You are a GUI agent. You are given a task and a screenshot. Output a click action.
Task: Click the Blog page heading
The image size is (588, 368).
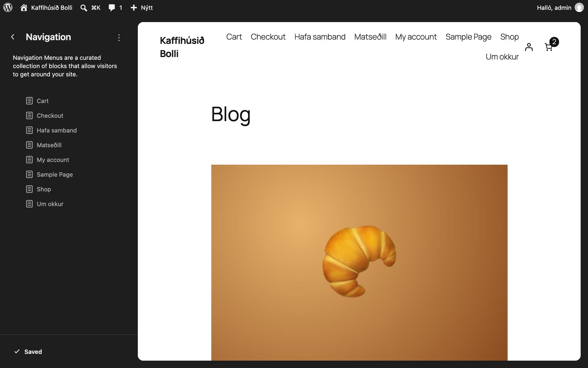231,114
